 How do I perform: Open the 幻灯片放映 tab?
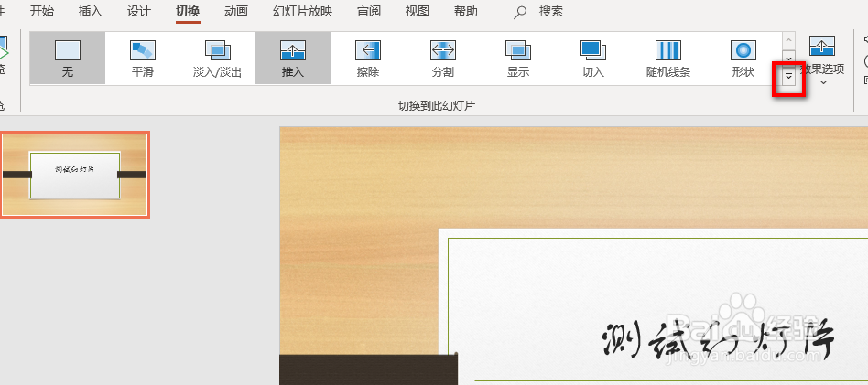point(303,12)
